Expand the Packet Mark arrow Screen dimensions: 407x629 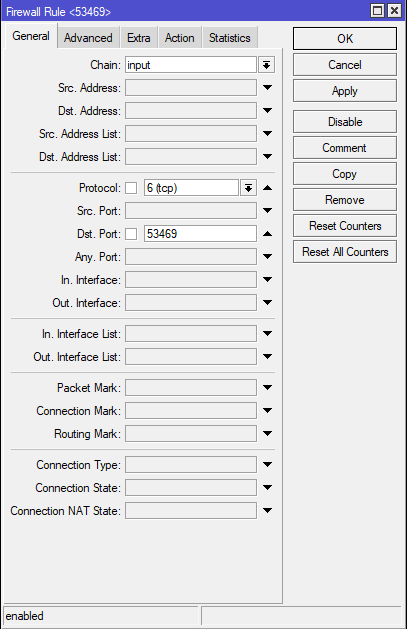point(267,388)
